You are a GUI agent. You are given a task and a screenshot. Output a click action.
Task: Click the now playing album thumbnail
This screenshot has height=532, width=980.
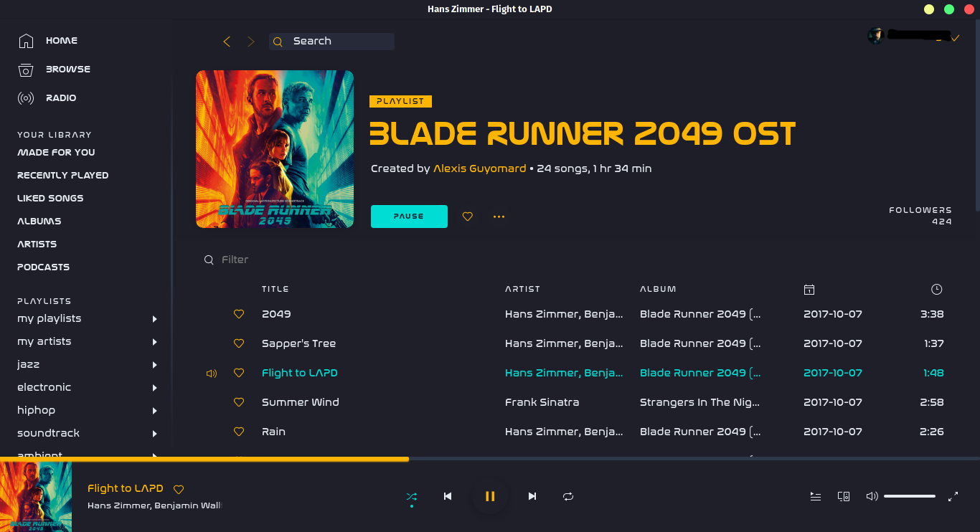coord(36,497)
